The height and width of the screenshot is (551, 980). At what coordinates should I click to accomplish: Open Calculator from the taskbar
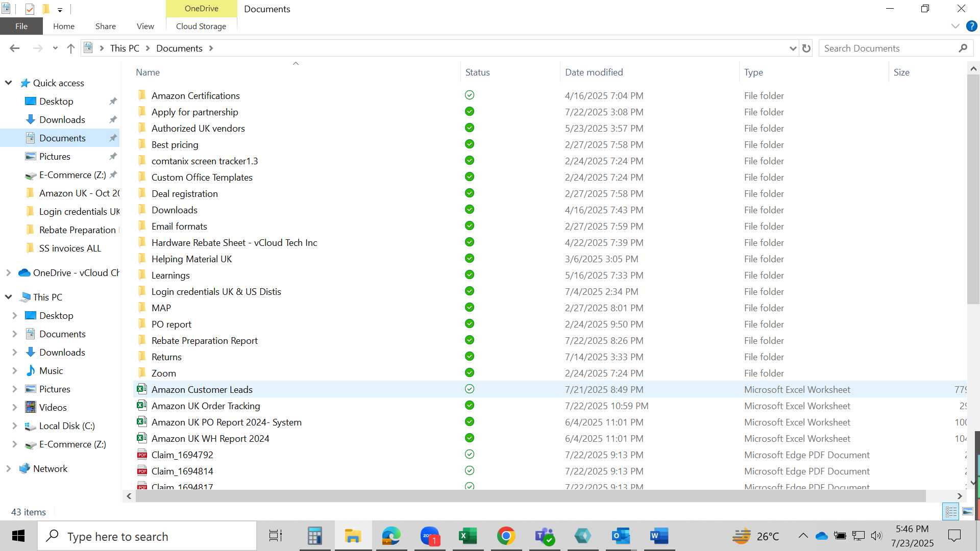[315, 536]
